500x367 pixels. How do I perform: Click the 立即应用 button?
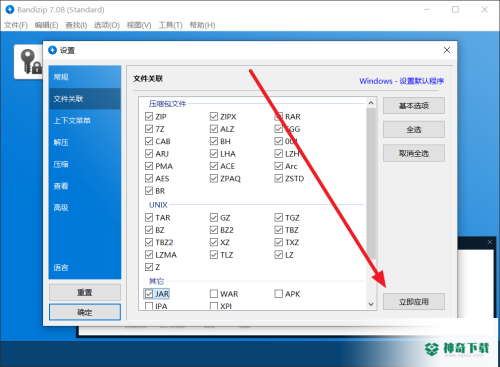click(414, 302)
